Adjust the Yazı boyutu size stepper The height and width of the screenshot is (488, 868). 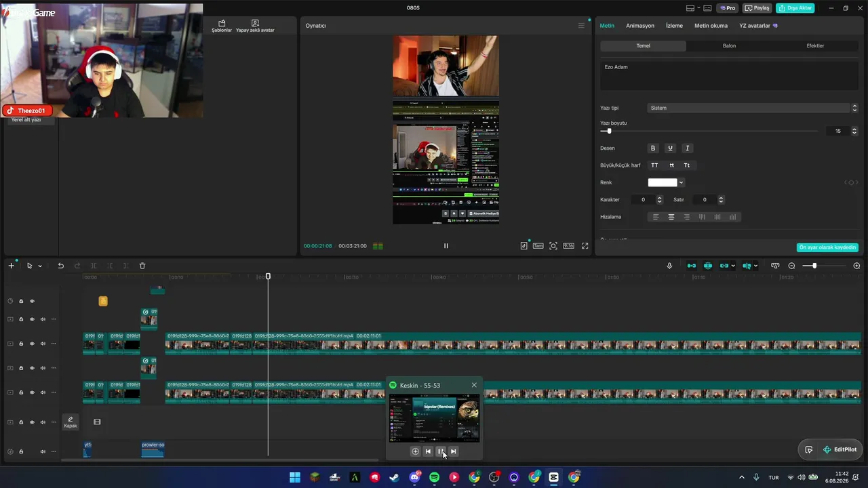pos(854,131)
